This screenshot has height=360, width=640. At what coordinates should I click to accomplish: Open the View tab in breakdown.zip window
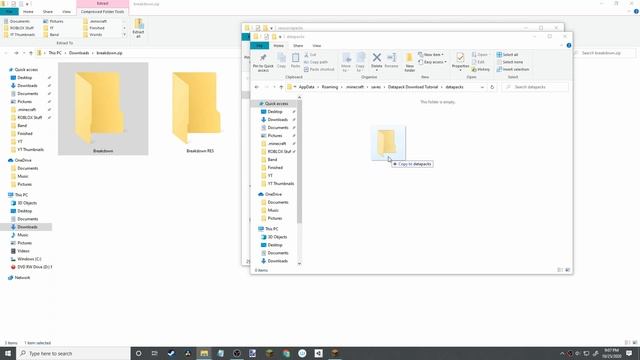[66, 12]
